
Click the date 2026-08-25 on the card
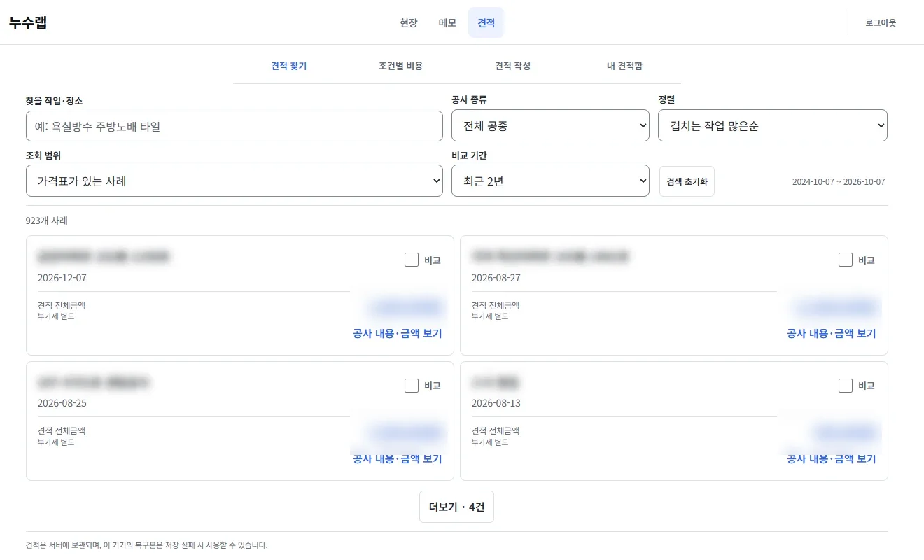(62, 403)
